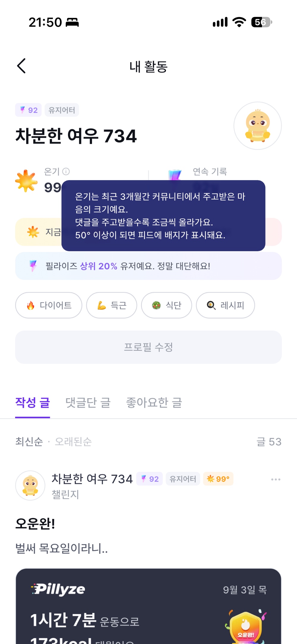Select the 다이어트 interest chip
Viewport: 297px width, 644px height.
point(49,305)
